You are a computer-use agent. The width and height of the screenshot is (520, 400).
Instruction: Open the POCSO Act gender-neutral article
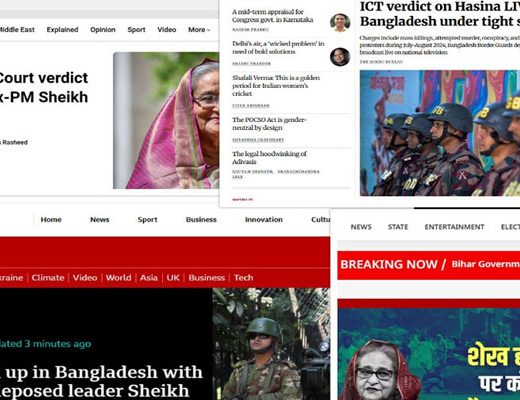pos(269,124)
